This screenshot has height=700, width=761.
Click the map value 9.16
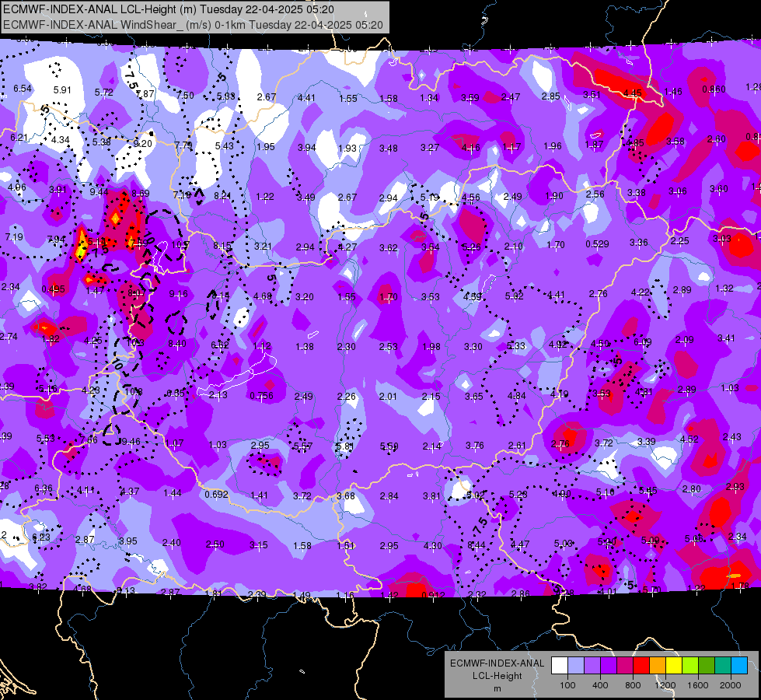178,294
